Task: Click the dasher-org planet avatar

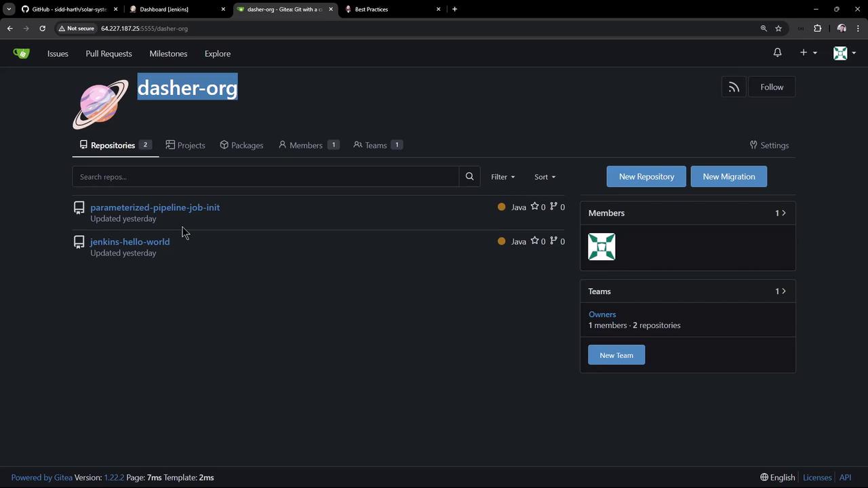Action: (100, 104)
